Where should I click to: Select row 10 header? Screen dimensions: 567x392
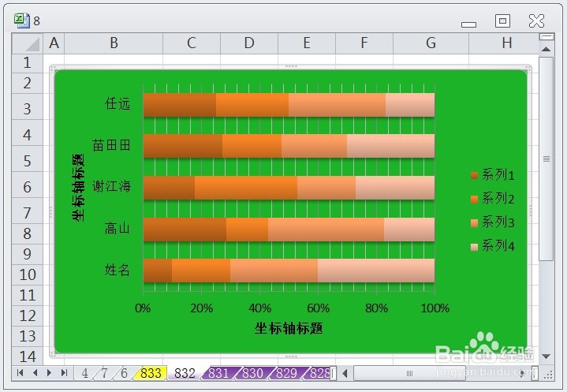28,274
